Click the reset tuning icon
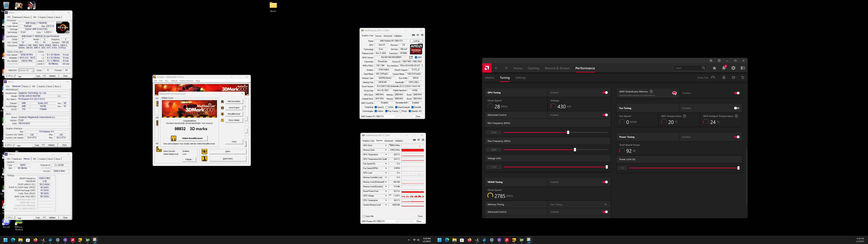 click(x=743, y=77)
